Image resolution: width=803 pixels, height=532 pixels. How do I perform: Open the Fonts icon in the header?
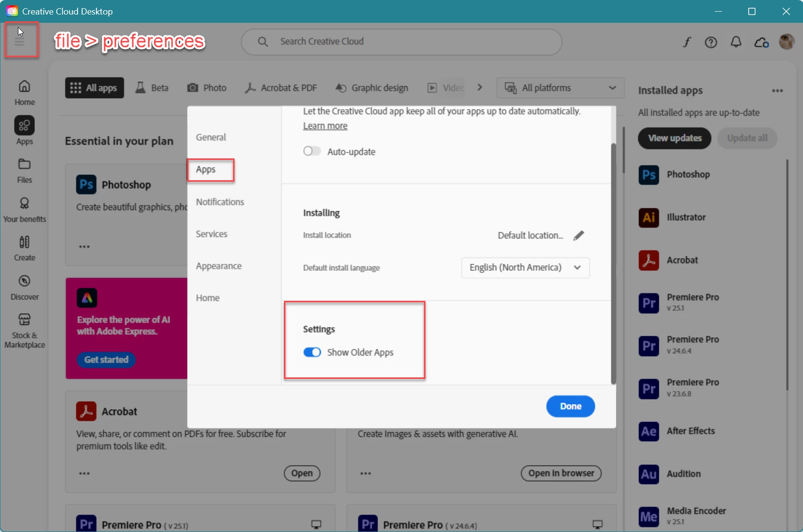click(x=687, y=42)
